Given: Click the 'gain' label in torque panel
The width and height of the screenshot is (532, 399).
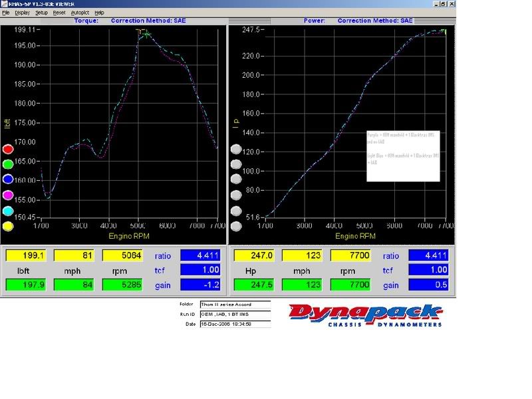Looking at the screenshot, I should click(x=163, y=286).
